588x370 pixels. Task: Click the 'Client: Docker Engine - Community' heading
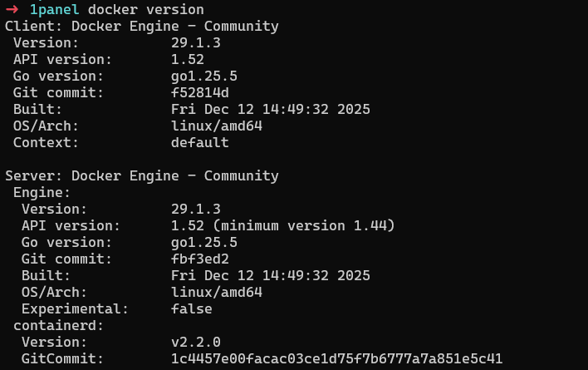click(141, 27)
